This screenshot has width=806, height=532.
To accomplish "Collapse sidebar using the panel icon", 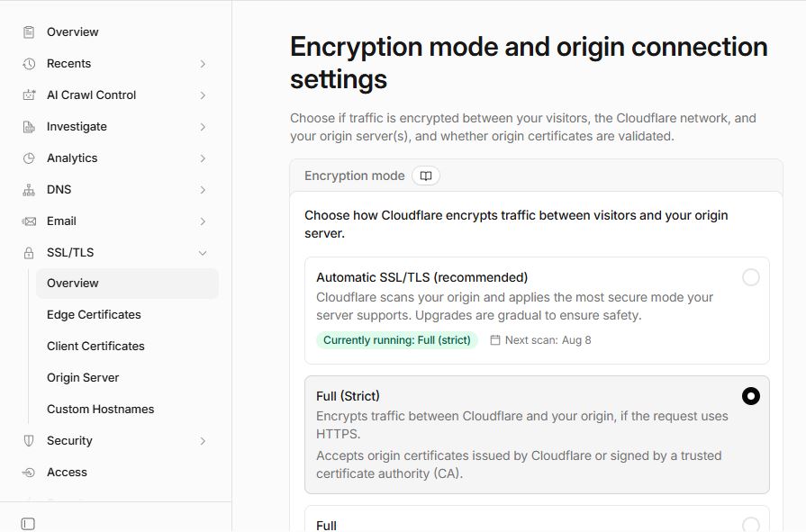I will pyautogui.click(x=28, y=524).
